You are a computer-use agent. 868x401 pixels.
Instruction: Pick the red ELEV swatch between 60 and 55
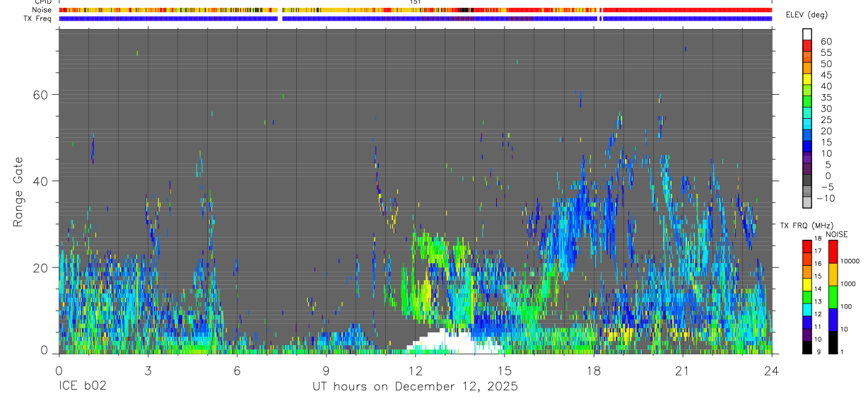[807, 46]
